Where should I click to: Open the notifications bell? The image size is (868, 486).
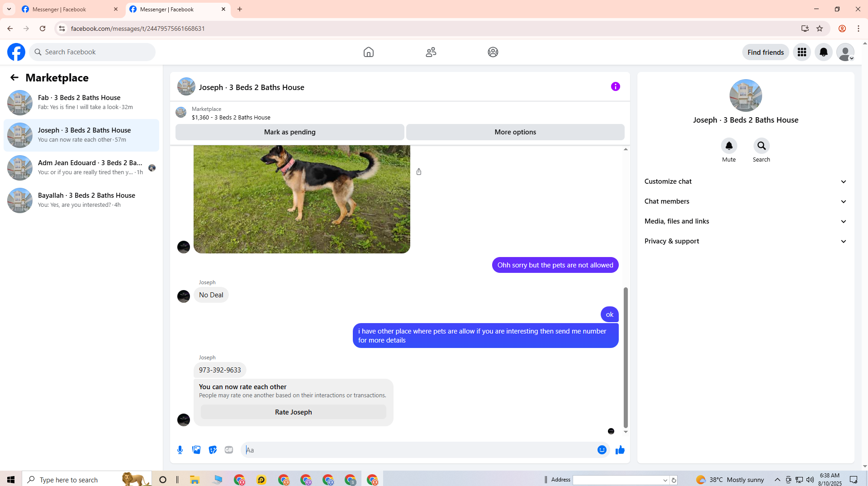(x=824, y=52)
